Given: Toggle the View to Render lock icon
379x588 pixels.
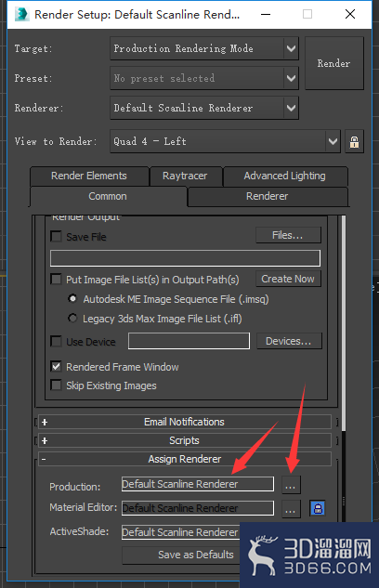Looking at the screenshot, I should click(x=354, y=142).
